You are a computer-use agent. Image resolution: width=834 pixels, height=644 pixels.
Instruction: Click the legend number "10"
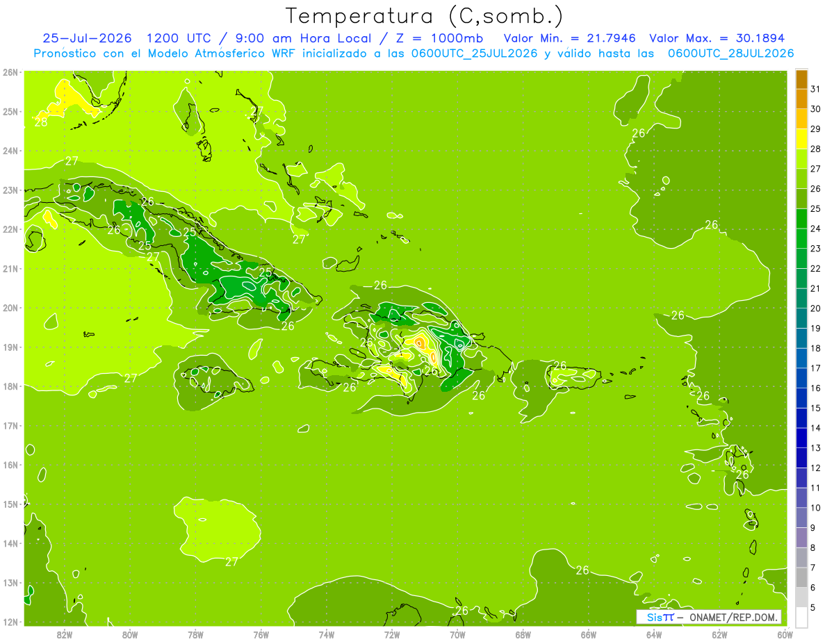point(815,507)
